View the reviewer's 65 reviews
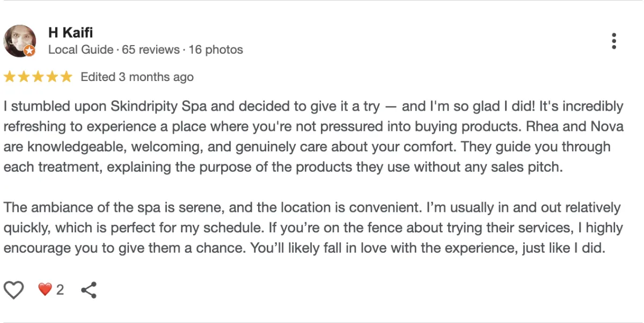This screenshot has width=644, height=323. tap(151, 50)
